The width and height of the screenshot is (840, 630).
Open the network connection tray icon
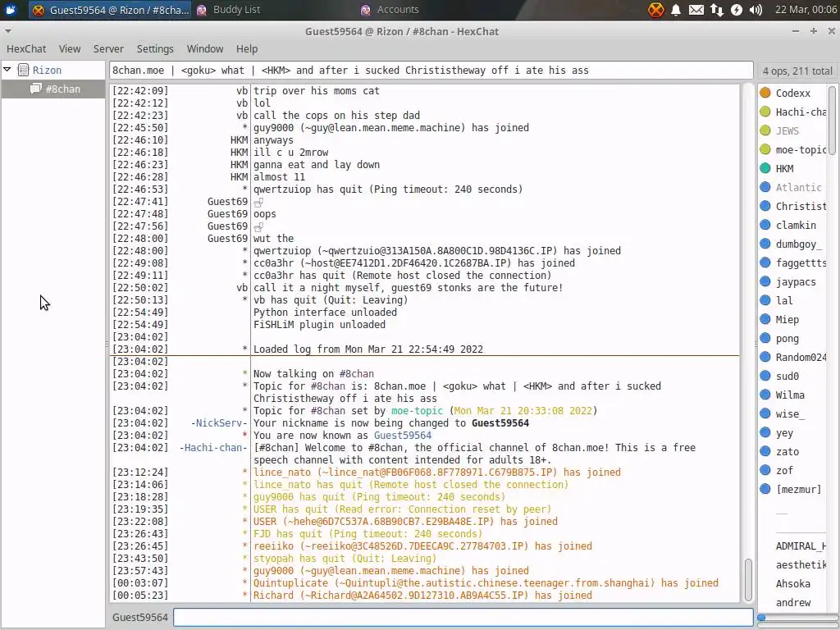tap(716, 10)
